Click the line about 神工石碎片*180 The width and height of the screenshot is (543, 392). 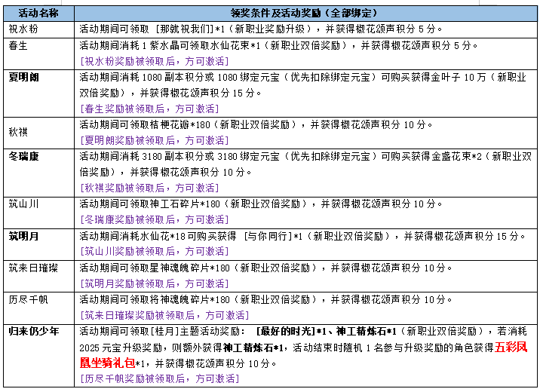point(261,204)
